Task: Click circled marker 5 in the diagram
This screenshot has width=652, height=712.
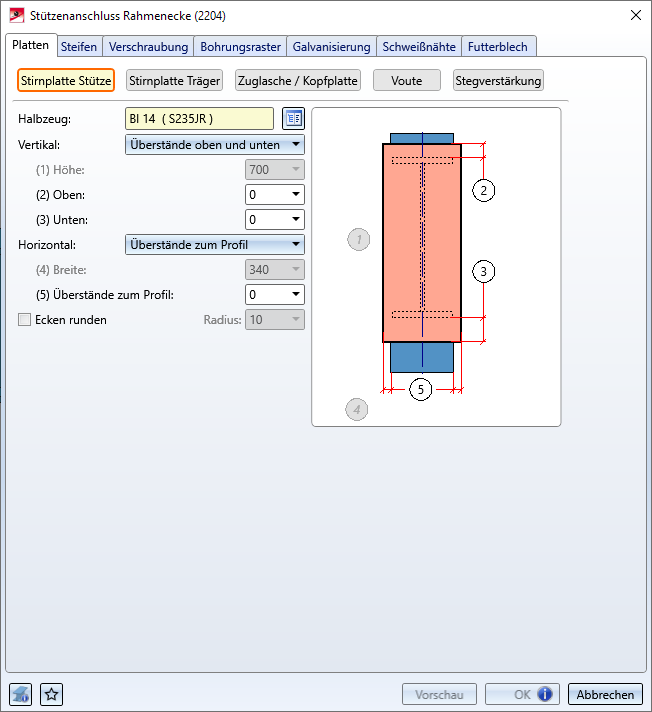Action: click(421, 389)
